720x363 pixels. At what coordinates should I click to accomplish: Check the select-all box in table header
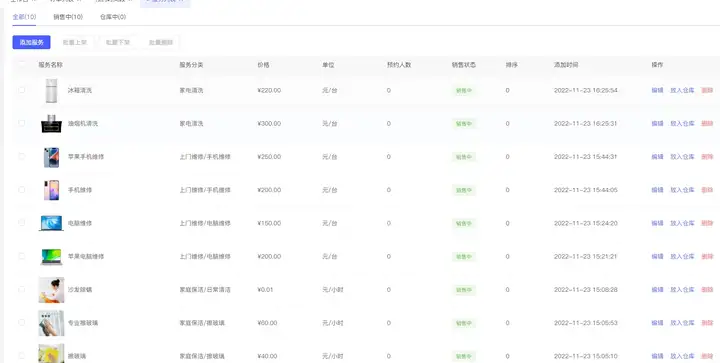(22, 64)
